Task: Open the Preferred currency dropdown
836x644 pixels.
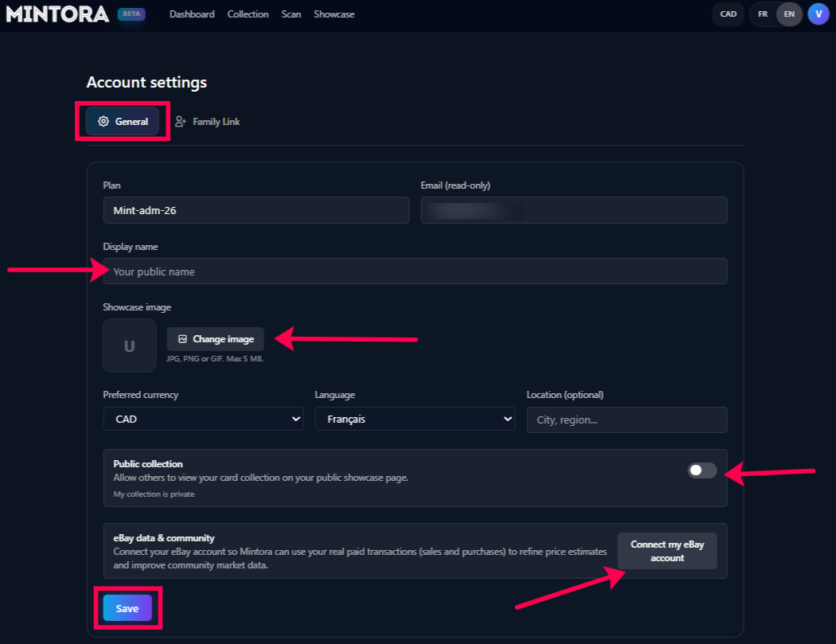Action: pos(203,419)
